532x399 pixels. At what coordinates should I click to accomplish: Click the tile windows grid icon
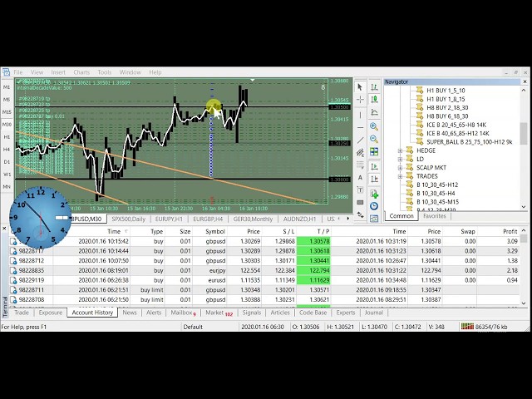tap(373, 150)
